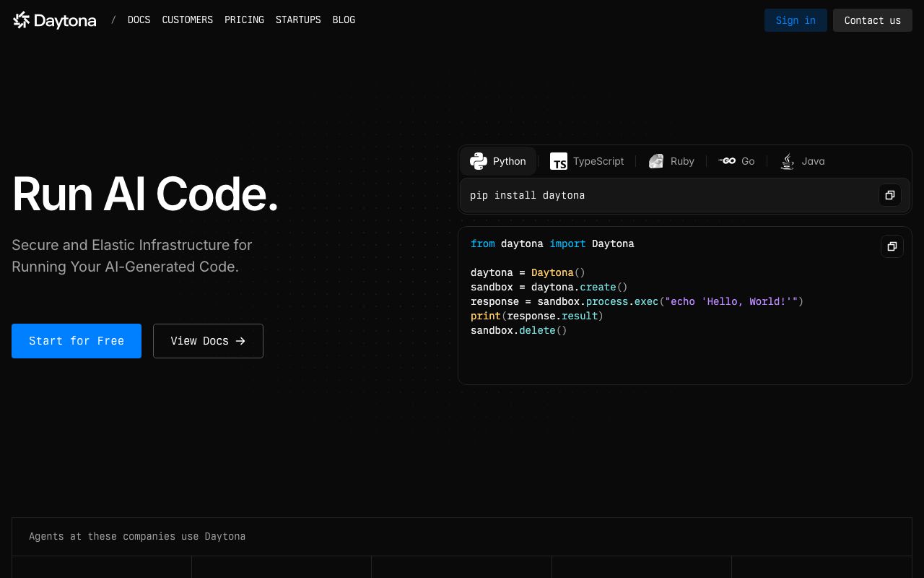
Task: Click the Daytona logo in the header
Action: 54,20
